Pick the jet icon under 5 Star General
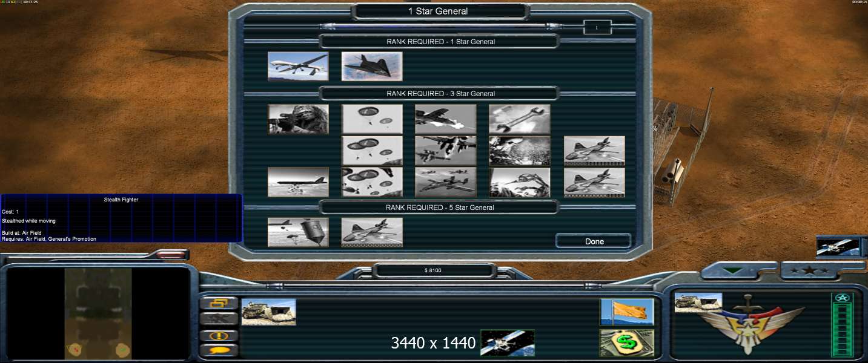Image resolution: width=868 pixels, height=363 pixels. click(x=372, y=232)
